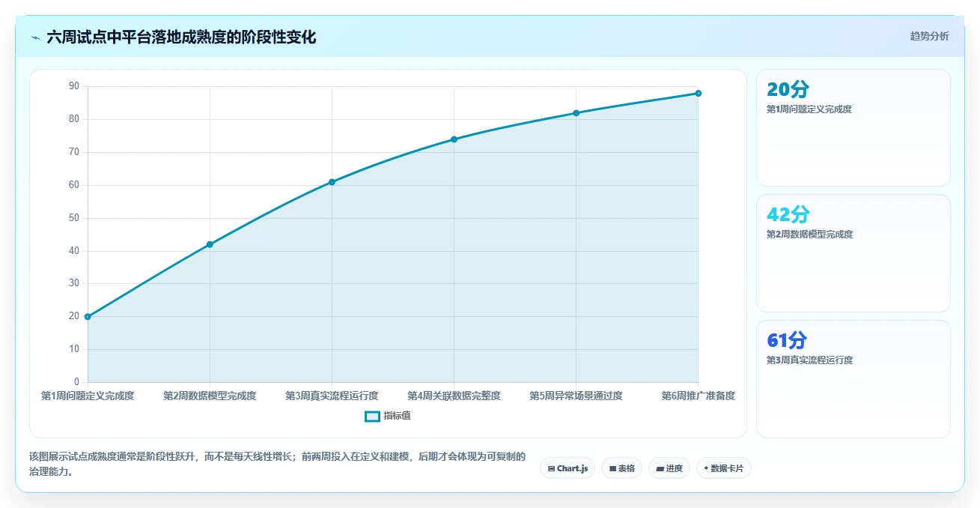This screenshot has height=508, width=980.
Task: Click the 第6周推广准备度 axis label
Action: [698, 396]
